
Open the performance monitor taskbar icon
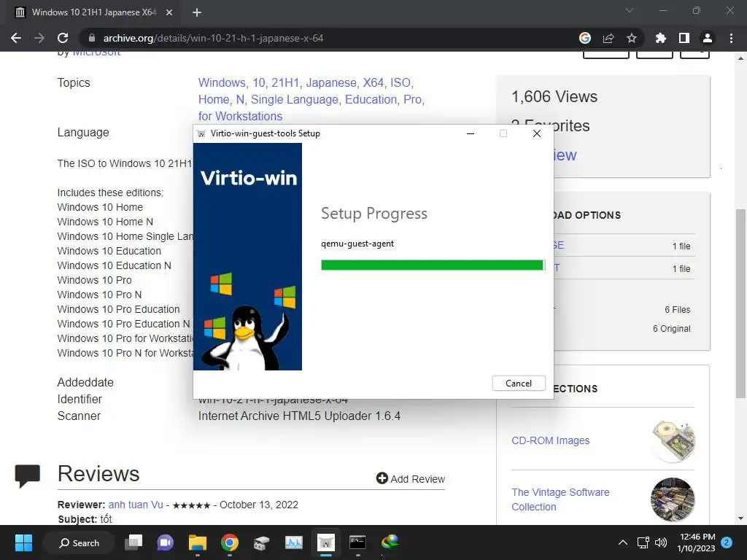[x=293, y=542]
